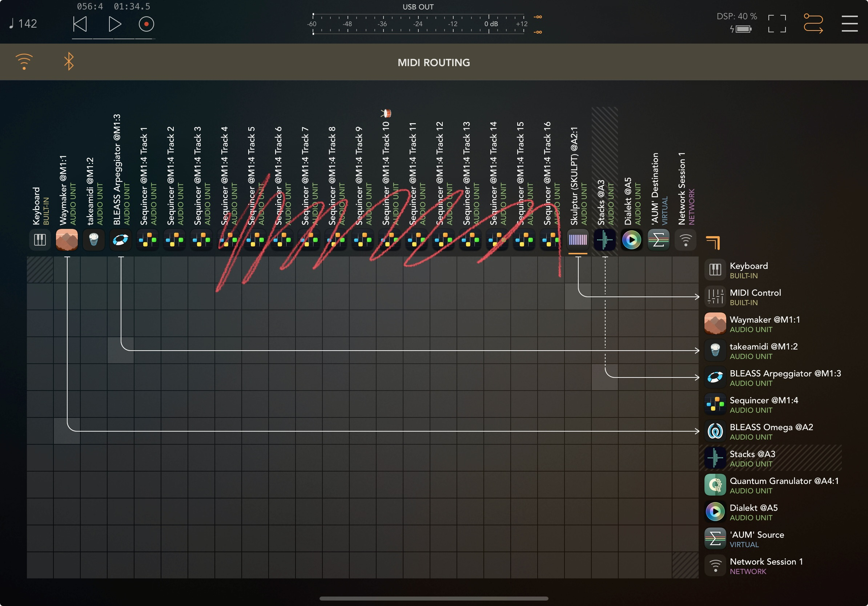Toggle Waymaker to BLEASS Omega routing cell
Image resolution: width=868 pixels, height=606 pixels.
click(x=67, y=431)
